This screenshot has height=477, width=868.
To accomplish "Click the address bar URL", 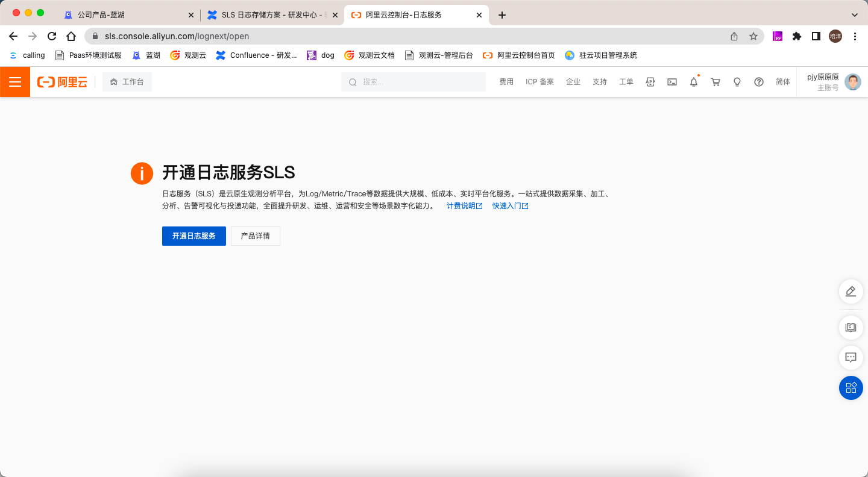I will point(177,36).
